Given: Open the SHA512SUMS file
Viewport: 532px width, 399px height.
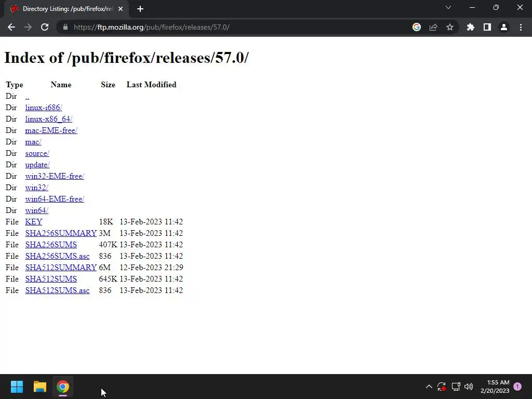Looking at the screenshot, I should (51, 279).
